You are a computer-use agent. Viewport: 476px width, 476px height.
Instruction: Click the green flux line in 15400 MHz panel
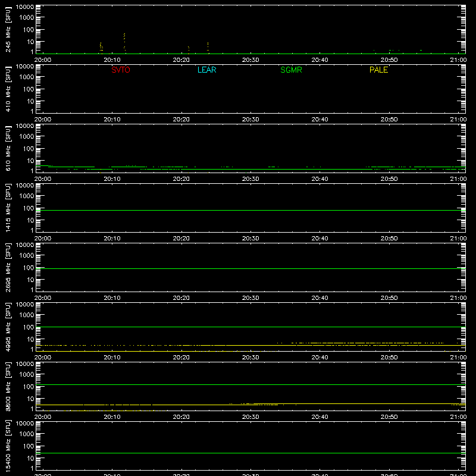250,453
